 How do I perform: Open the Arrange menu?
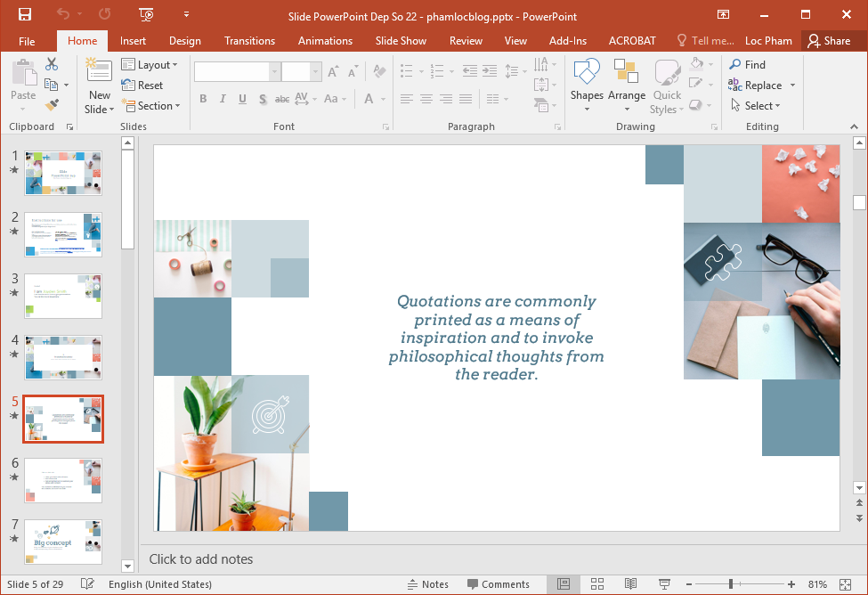[x=627, y=85]
